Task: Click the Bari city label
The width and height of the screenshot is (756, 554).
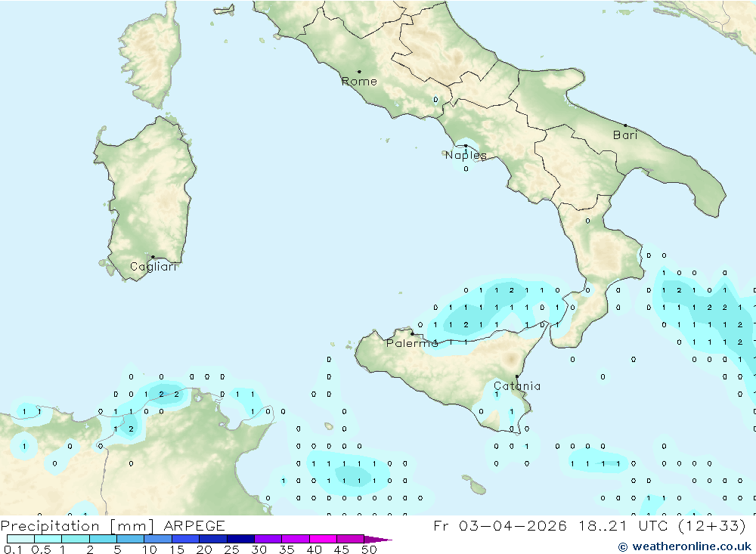Action: (x=625, y=135)
